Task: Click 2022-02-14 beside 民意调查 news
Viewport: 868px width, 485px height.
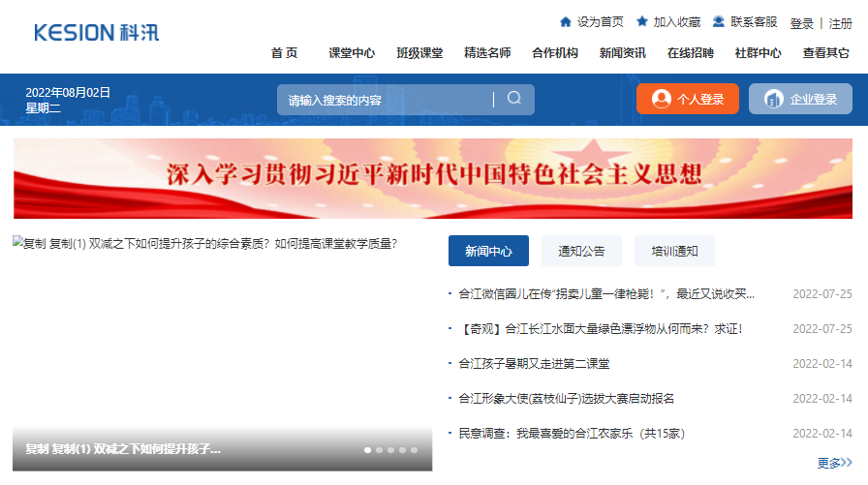Action: point(822,434)
